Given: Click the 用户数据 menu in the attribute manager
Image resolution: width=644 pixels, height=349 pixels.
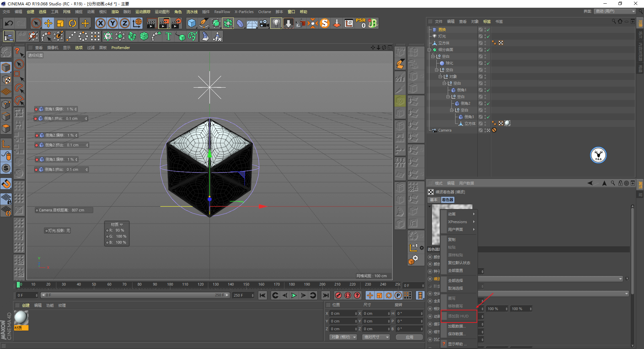Looking at the screenshot, I should click(x=467, y=183).
